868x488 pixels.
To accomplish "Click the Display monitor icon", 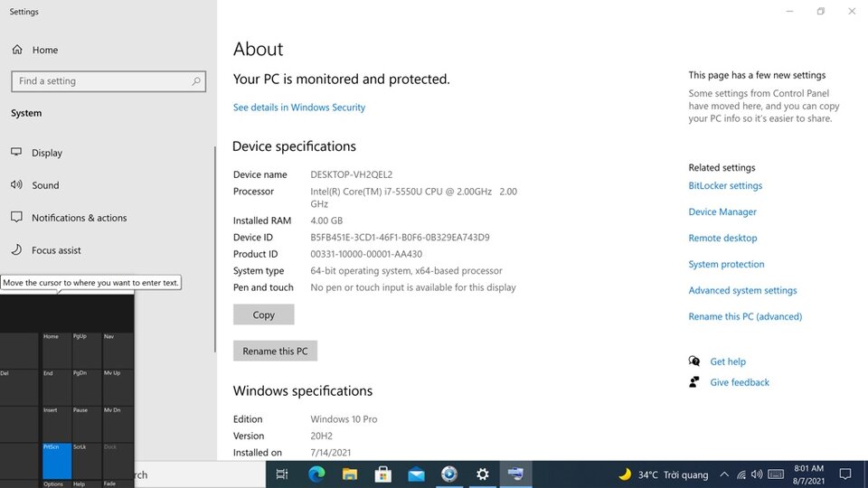I will [x=16, y=152].
